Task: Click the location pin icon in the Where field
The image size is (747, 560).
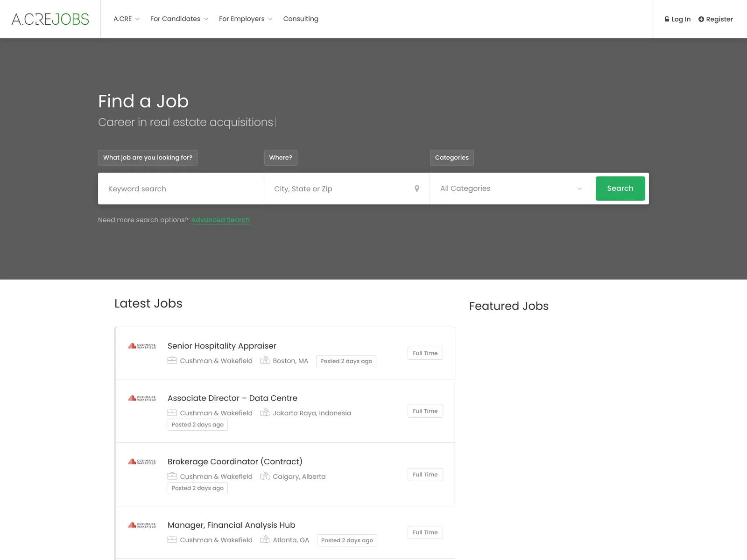Action: pos(417,189)
